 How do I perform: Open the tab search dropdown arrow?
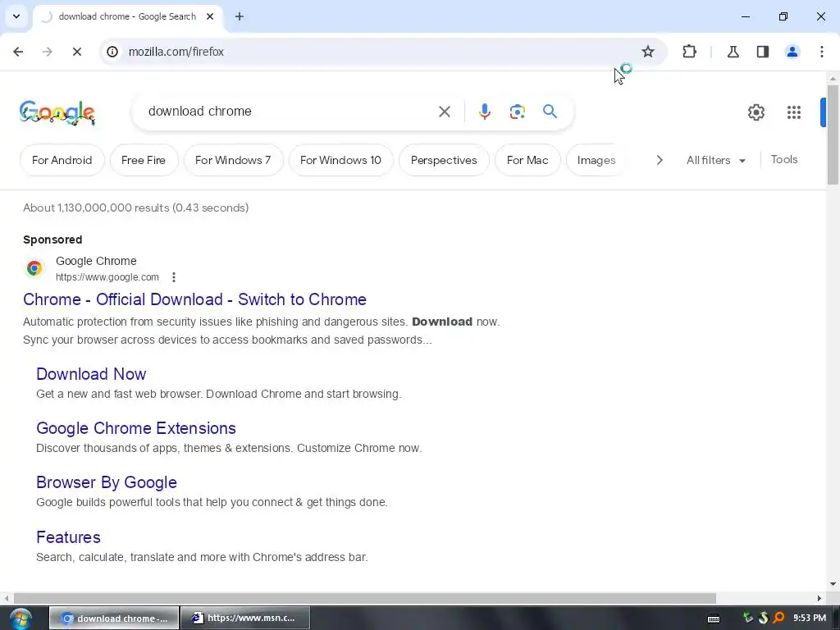click(16, 16)
